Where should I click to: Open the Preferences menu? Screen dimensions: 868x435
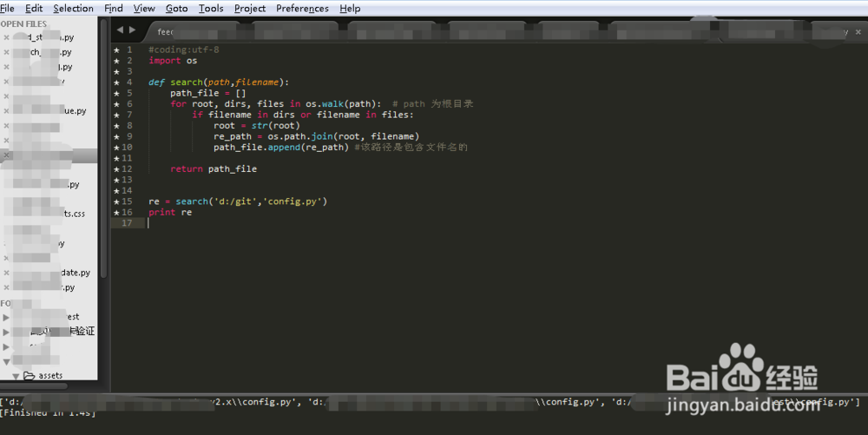302,9
